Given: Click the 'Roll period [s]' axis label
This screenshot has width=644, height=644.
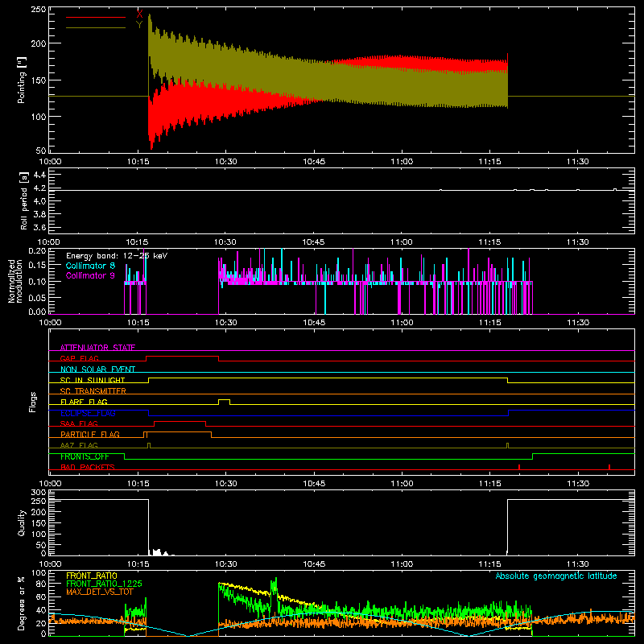Looking at the screenshot, I should (x=24, y=200).
